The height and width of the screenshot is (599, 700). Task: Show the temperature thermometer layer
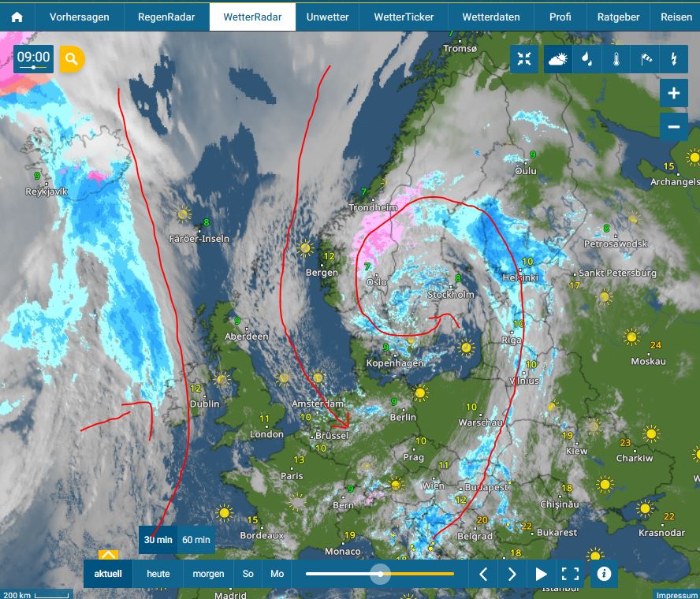coord(616,58)
